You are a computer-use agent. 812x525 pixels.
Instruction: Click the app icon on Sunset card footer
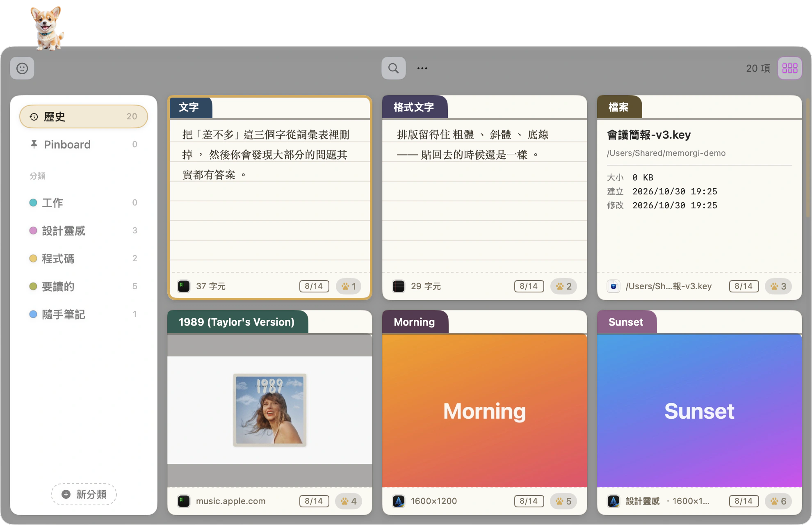[x=614, y=501]
